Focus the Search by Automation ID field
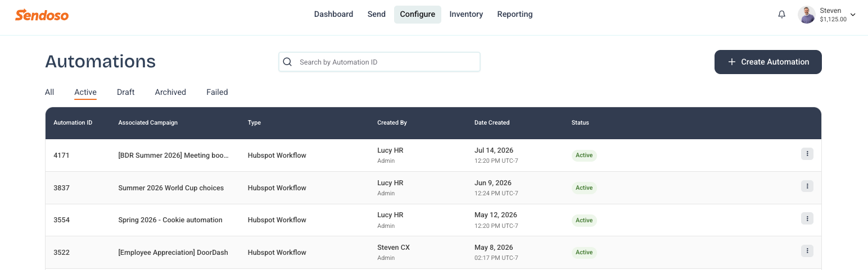 point(379,62)
